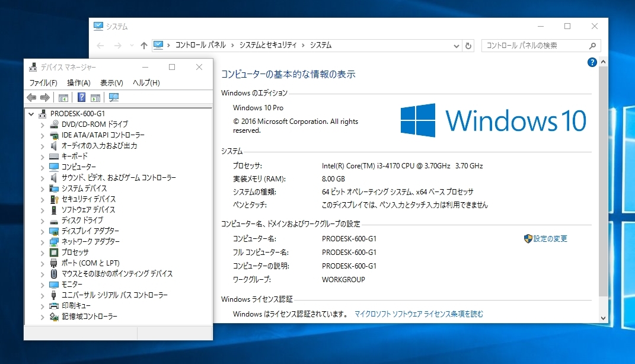Click Show/Hide console tree toolbar icon

[63, 98]
